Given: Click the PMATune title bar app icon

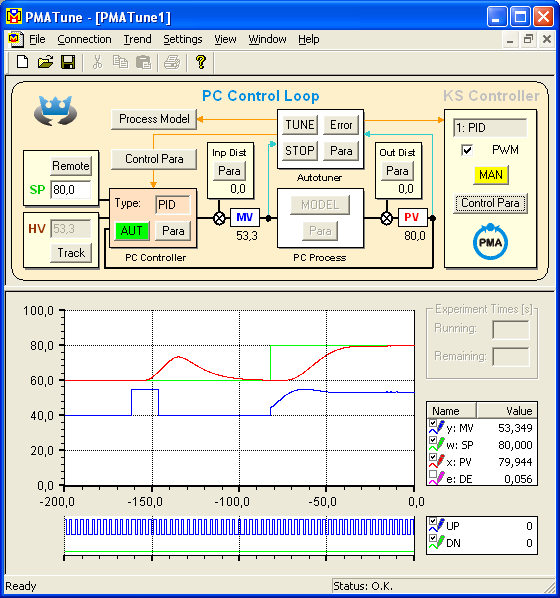Looking at the screenshot, I should [x=14, y=16].
